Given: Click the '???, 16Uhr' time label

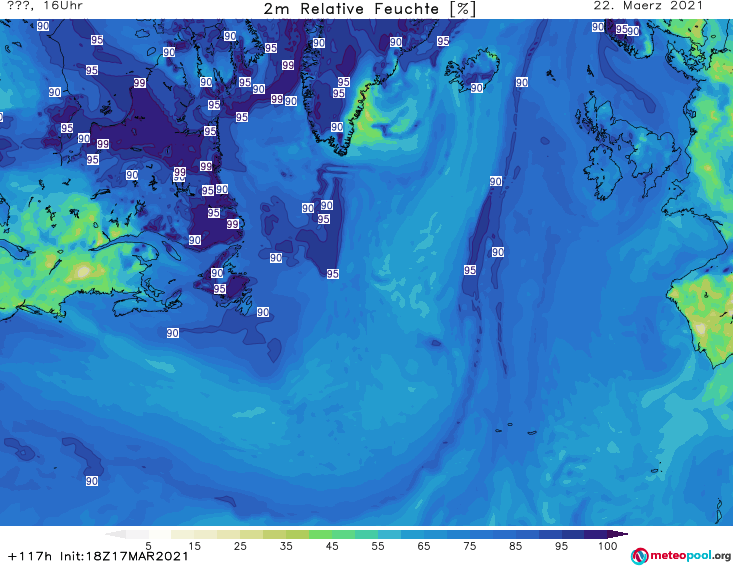Looking at the screenshot, I should 45,6.
